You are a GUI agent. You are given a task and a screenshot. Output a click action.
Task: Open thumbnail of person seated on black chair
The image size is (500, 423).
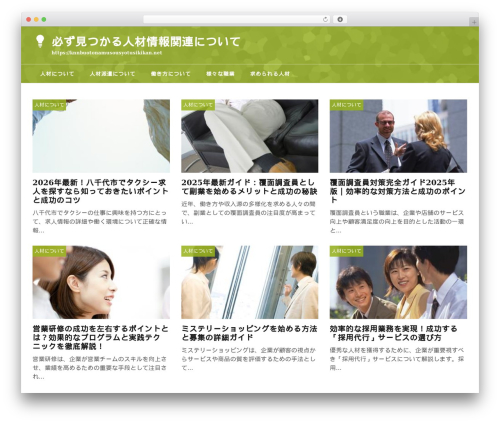click(x=250, y=136)
